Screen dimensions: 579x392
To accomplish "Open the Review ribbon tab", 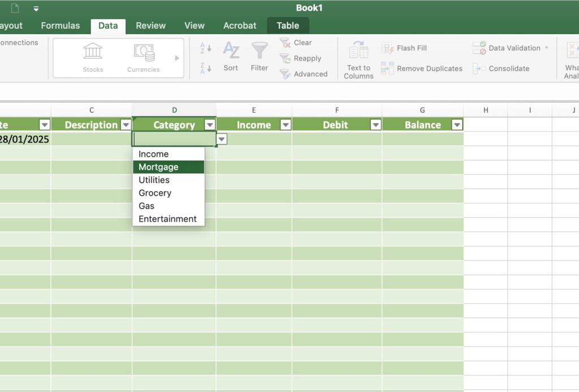I will (150, 25).
